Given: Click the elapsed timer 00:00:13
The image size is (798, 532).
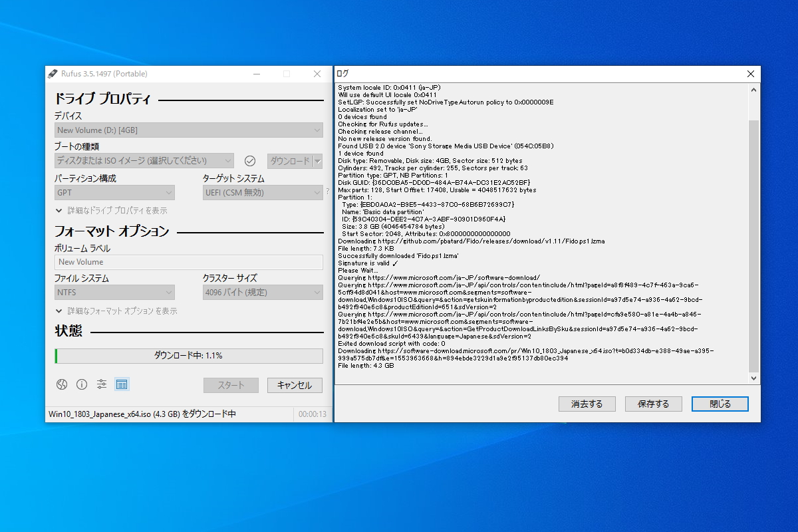Looking at the screenshot, I should tap(313, 414).
